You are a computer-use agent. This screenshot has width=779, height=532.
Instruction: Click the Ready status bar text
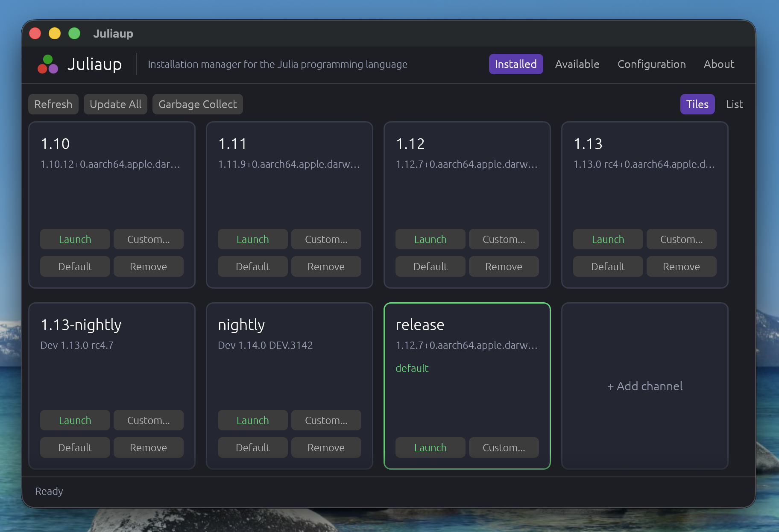[x=49, y=491]
